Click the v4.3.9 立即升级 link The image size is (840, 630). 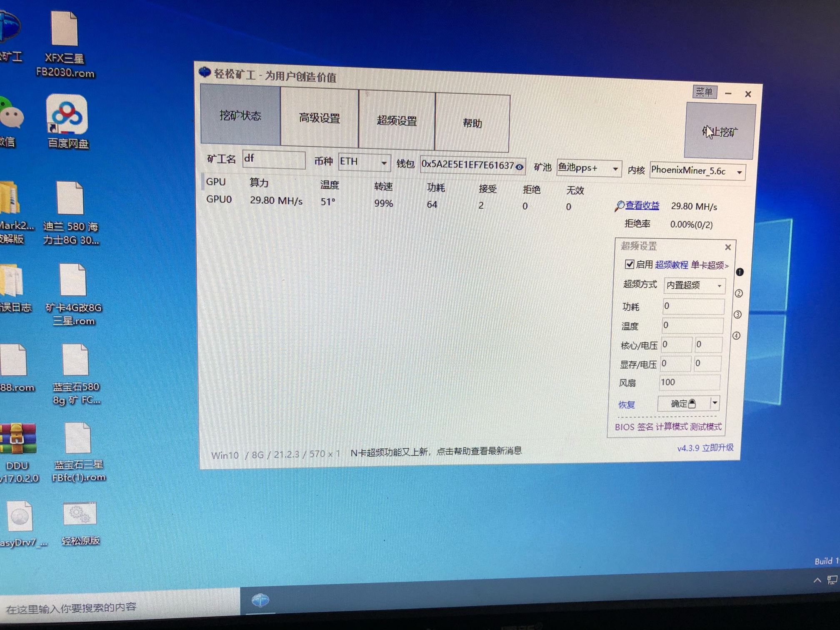(705, 448)
